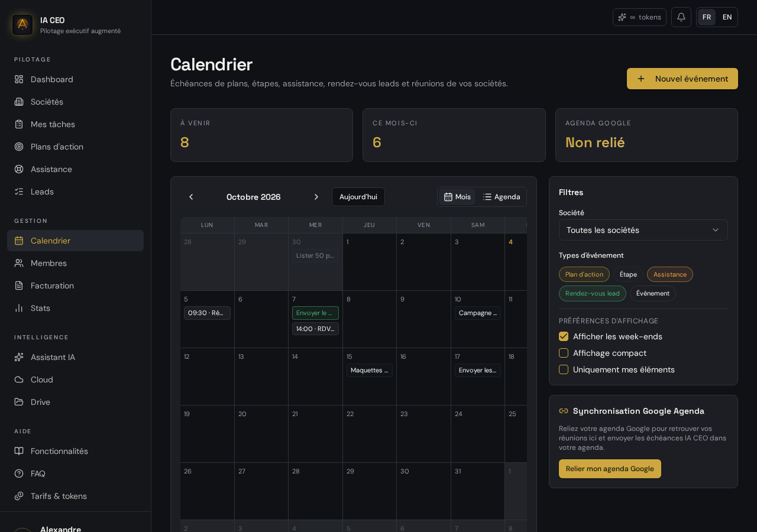The width and height of the screenshot is (757, 532).
Task: Click the Membres people icon
Action: (19, 263)
